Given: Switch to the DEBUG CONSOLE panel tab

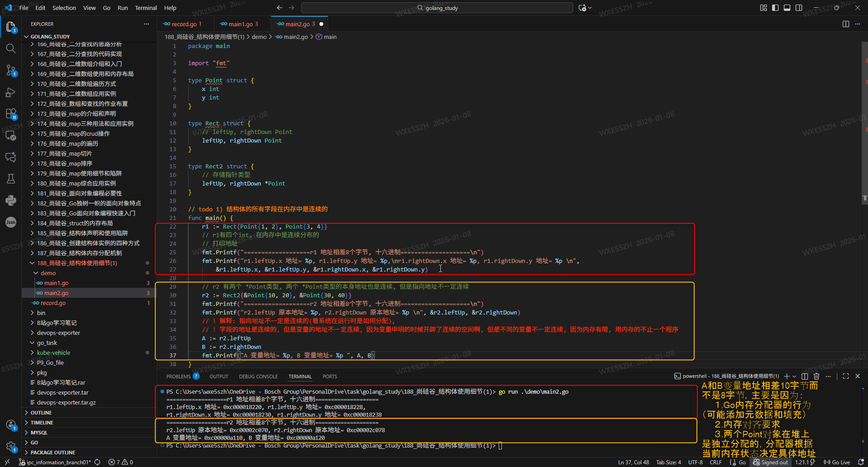Looking at the screenshot, I should pos(259,376).
